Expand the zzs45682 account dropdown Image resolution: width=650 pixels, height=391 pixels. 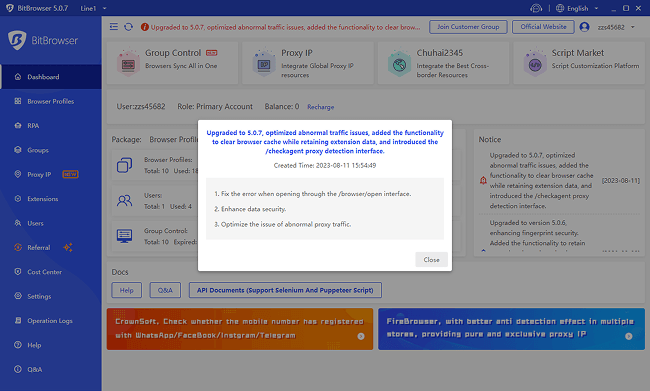coord(633,27)
